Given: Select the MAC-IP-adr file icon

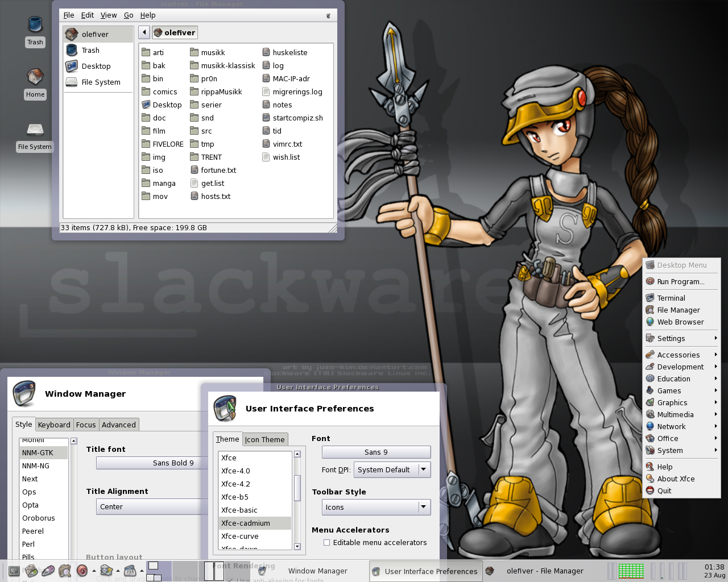Looking at the screenshot, I should pyautogui.click(x=266, y=78).
